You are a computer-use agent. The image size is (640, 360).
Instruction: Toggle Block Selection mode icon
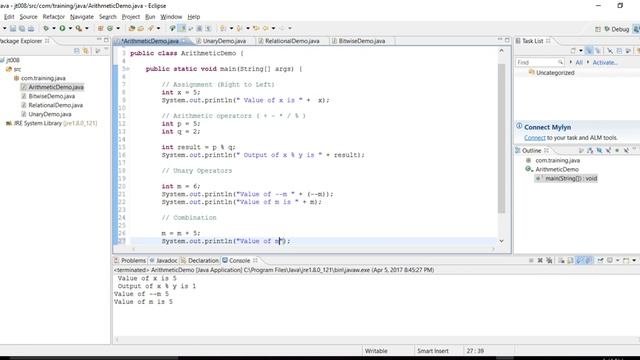click(x=199, y=29)
